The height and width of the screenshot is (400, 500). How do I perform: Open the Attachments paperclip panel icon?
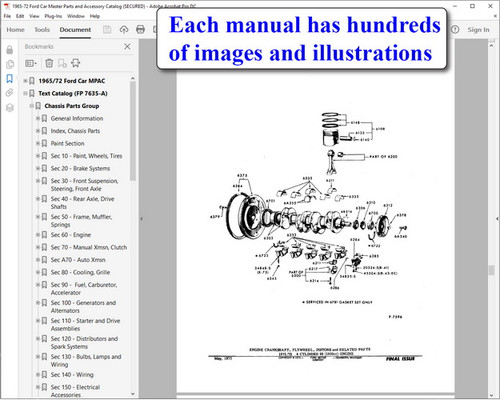coord(10,93)
